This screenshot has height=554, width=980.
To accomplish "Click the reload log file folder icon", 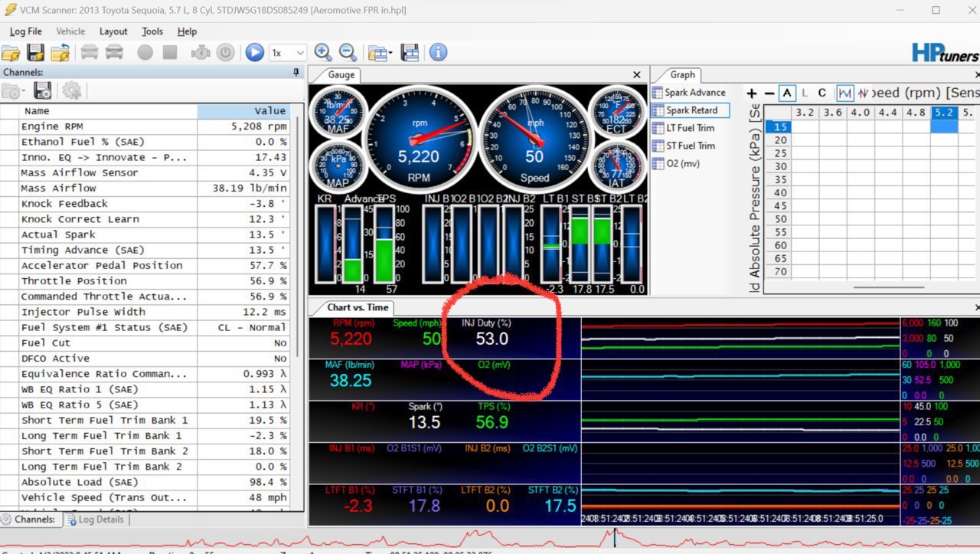I will (60, 53).
